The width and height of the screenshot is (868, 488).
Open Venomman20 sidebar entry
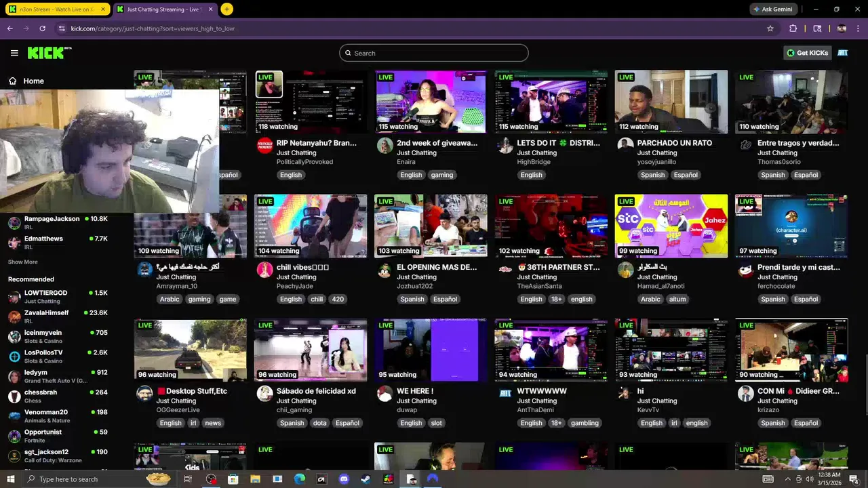58,415
